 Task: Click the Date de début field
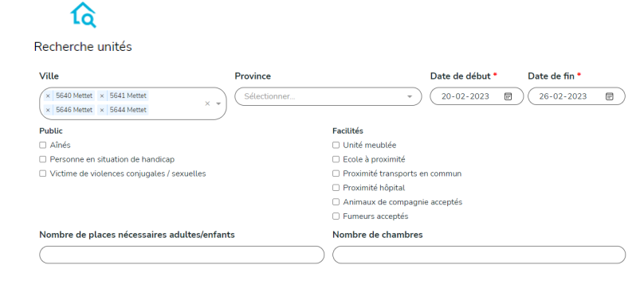(477, 96)
